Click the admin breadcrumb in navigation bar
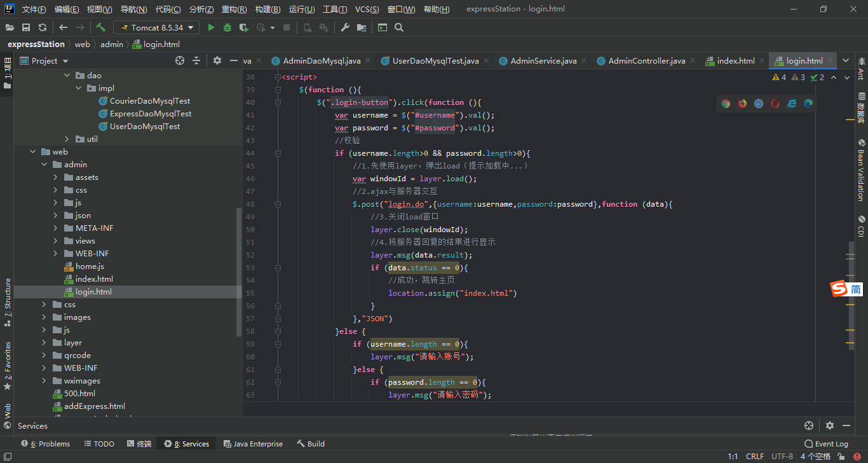The width and height of the screenshot is (868, 463). (x=112, y=44)
